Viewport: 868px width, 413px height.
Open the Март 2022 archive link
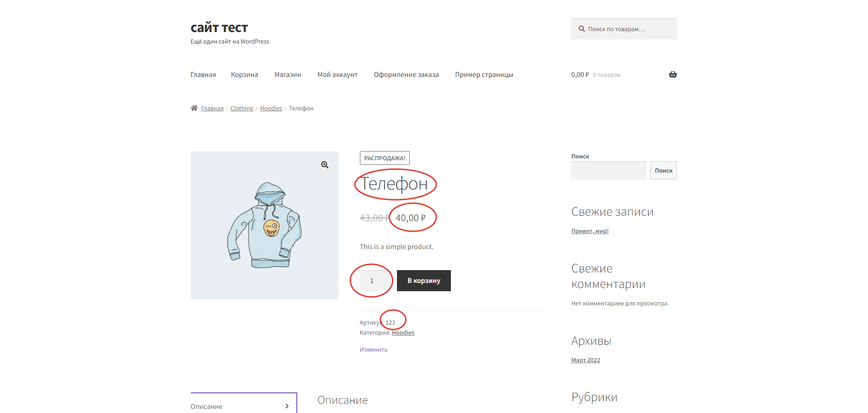click(x=585, y=360)
